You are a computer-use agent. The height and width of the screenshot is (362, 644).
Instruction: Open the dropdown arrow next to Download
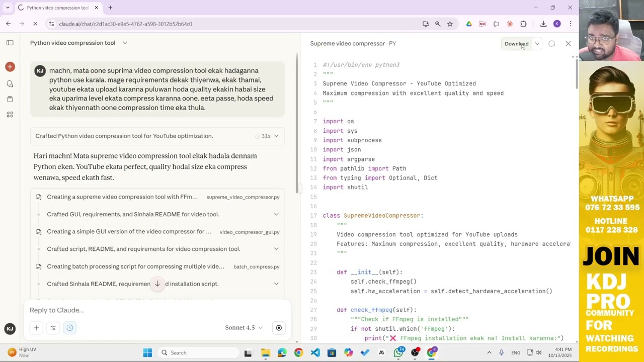[x=537, y=44]
